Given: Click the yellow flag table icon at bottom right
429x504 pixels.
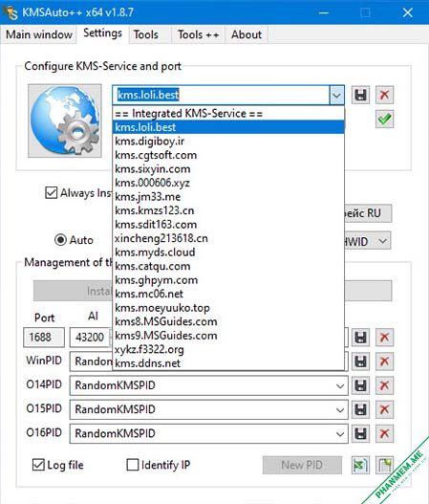Looking at the screenshot, I should point(384,465).
